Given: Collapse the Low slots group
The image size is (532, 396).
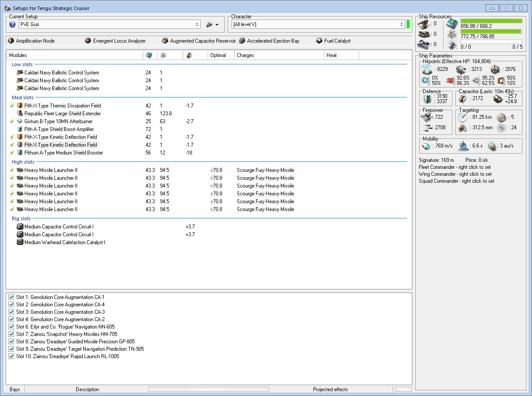Looking at the screenshot, I should [x=22, y=64].
